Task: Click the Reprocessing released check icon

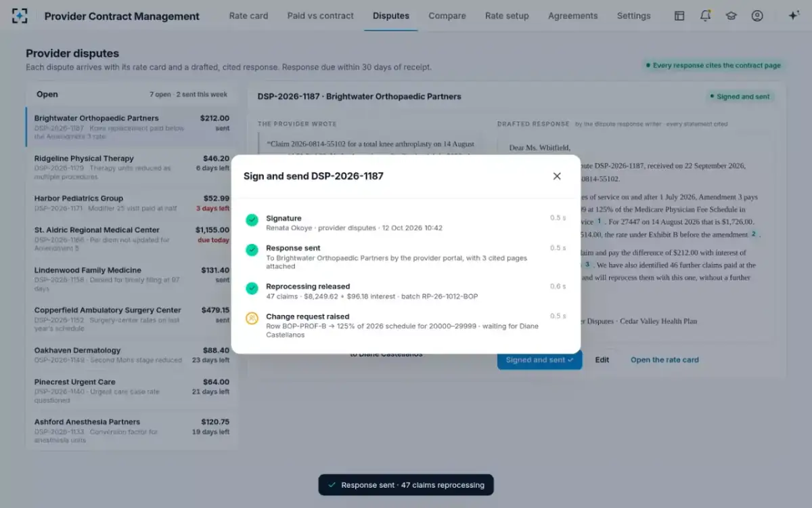Action: 252,289
